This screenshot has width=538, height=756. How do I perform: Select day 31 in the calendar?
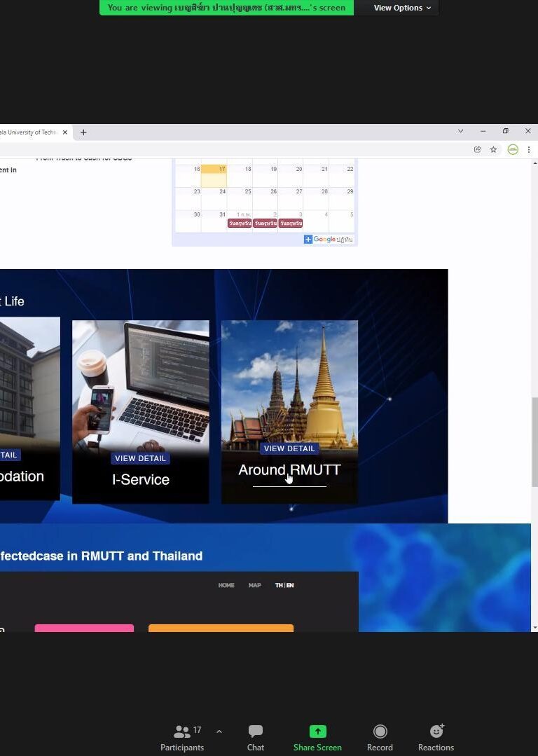214,221
